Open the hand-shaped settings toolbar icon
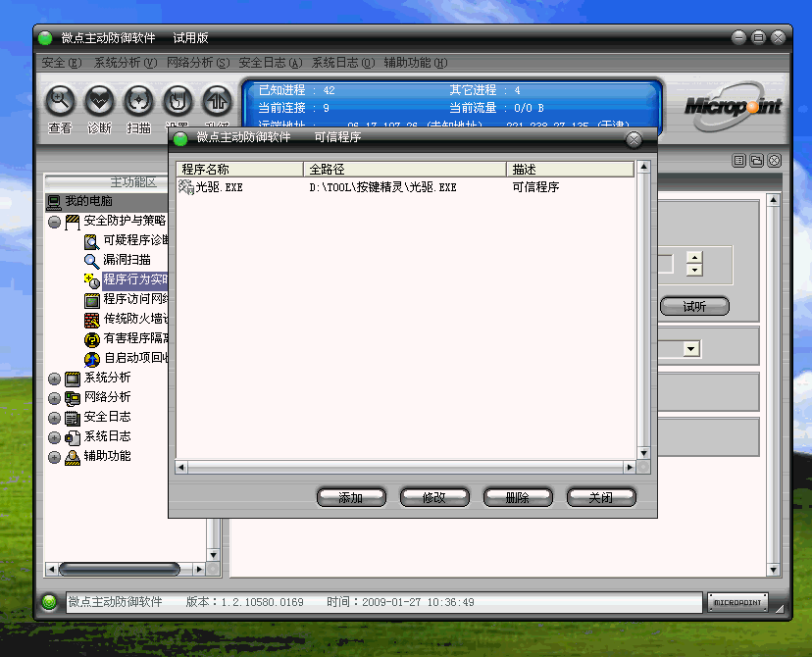812x657 pixels. coord(178,100)
